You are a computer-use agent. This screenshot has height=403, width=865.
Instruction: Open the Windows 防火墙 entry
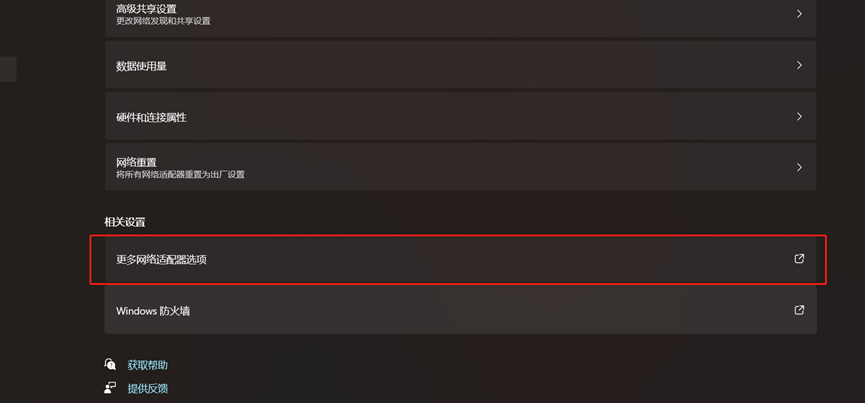pos(461,310)
